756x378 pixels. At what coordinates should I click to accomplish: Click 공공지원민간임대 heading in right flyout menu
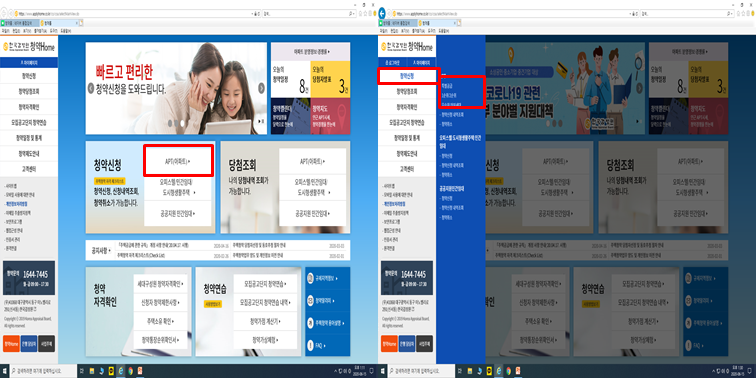coord(451,189)
